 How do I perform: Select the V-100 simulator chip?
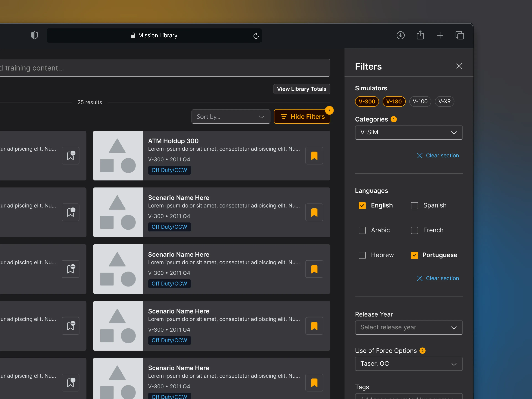pyautogui.click(x=420, y=102)
